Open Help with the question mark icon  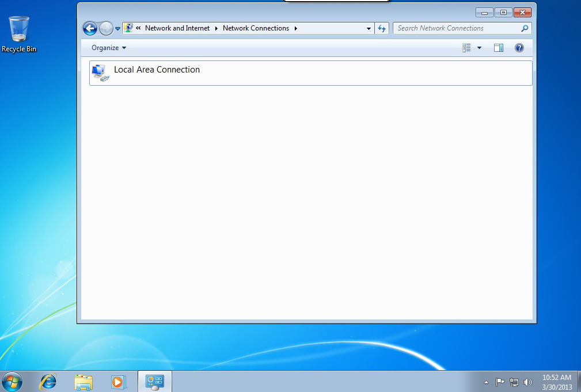point(519,48)
